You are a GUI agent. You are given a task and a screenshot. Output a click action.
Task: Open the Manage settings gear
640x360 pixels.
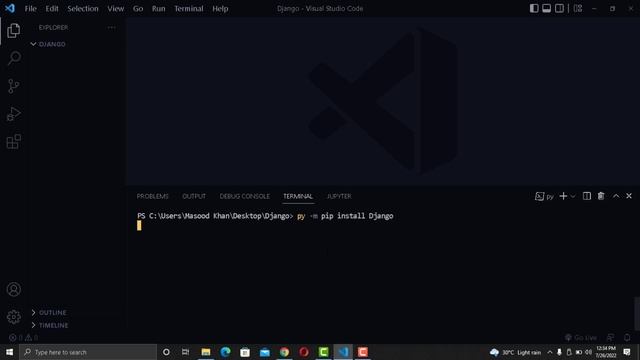point(13,317)
